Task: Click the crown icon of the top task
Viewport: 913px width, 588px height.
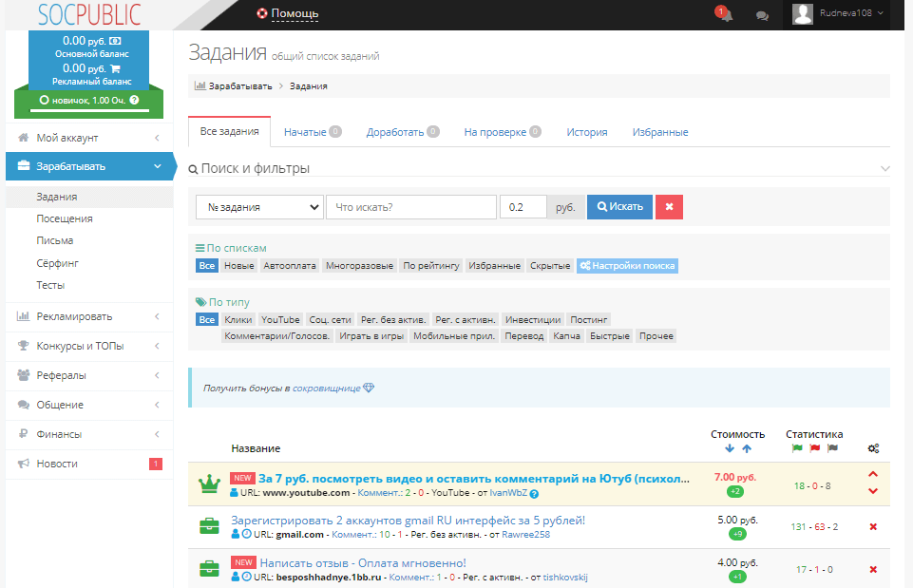Action: point(209,484)
